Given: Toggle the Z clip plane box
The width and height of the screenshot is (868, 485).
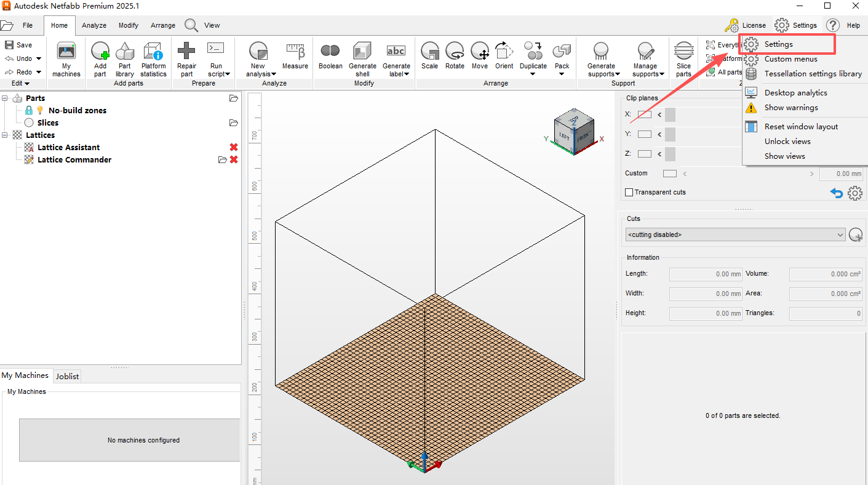Looking at the screenshot, I should coord(644,154).
